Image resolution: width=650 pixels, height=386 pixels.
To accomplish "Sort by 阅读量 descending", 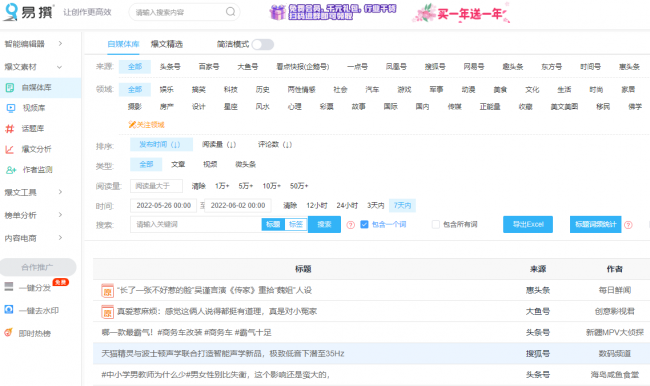I will coord(219,144).
